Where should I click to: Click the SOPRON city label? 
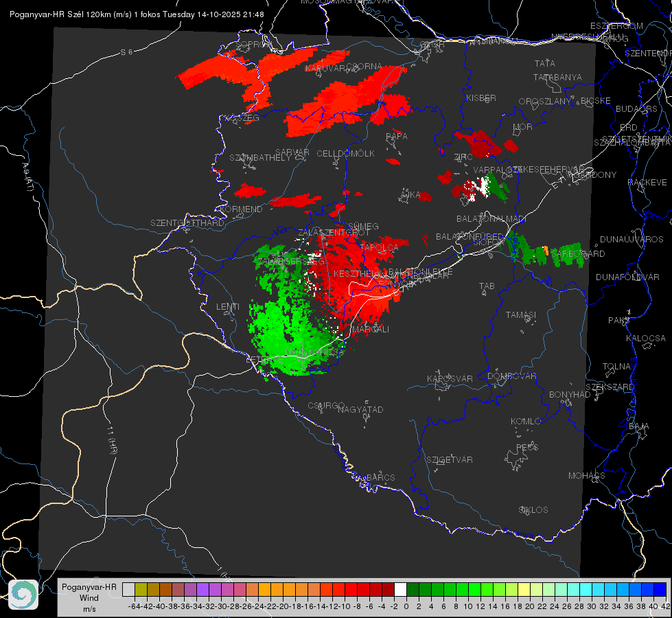pyautogui.click(x=253, y=44)
